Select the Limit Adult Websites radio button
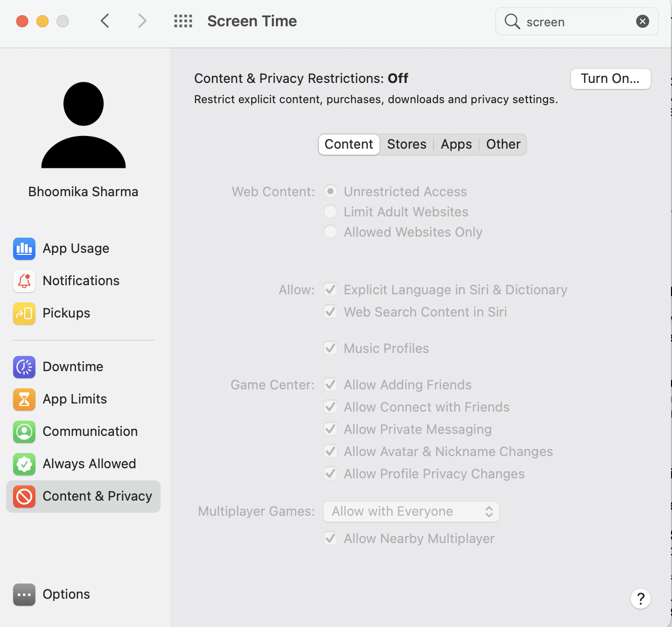Viewport: 672px width, 627px height. [330, 211]
